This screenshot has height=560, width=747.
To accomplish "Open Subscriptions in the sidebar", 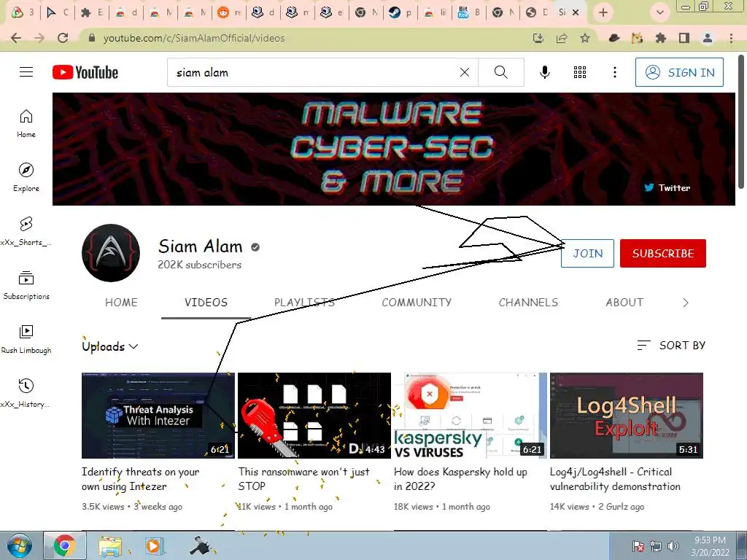I will [26, 285].
